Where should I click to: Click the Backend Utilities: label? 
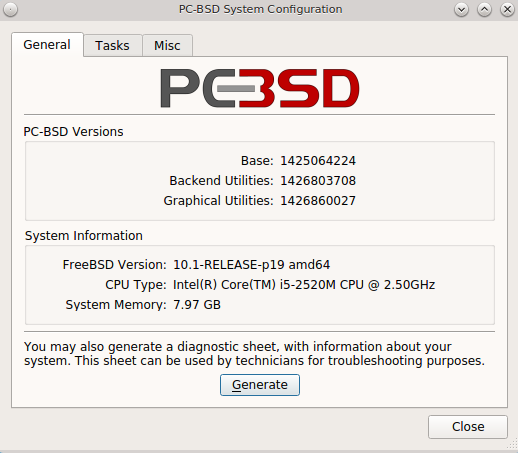point(221,181)
